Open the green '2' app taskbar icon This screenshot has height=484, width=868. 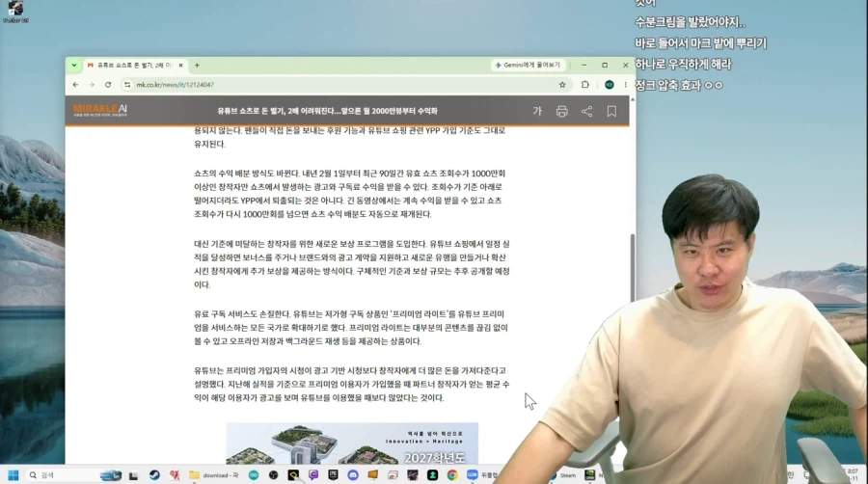[432, 475]
